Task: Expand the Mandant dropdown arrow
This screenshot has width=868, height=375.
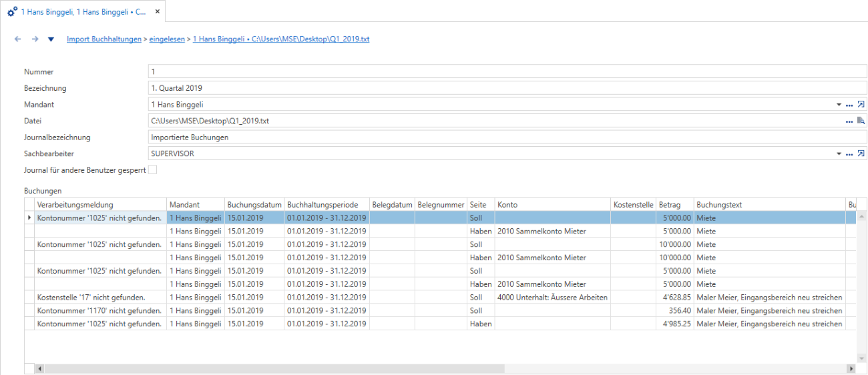Action: tap(839, 105)
